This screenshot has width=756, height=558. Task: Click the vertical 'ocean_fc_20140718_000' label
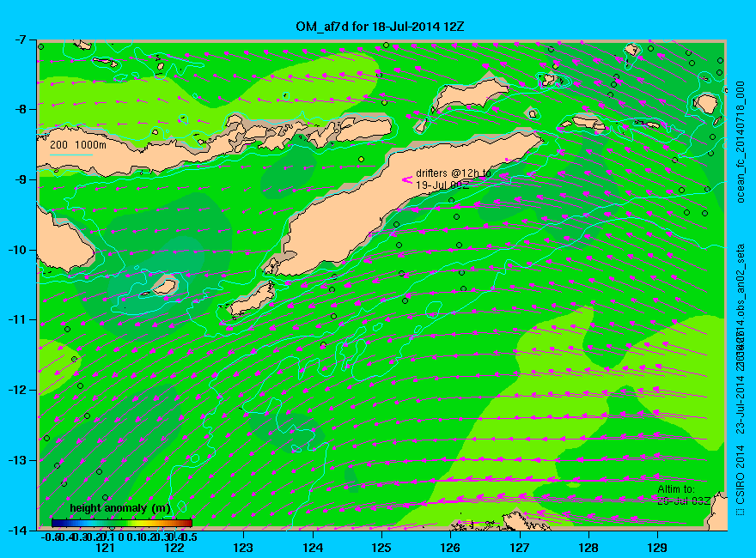pos(741,143)
